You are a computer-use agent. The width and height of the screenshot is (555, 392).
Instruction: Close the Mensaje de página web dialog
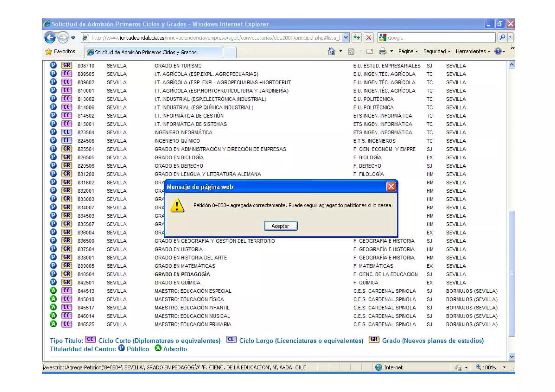[x=391, y=186]
